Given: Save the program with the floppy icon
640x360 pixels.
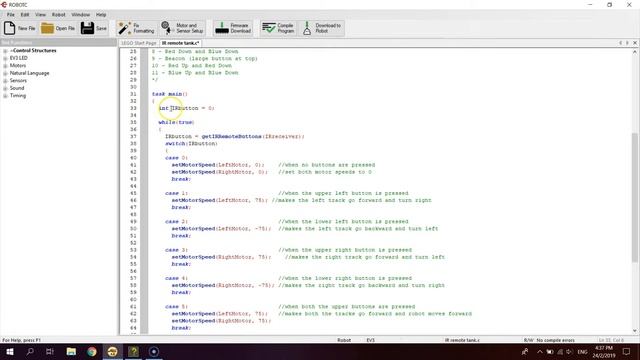Looking at the screenshot, I should click(x=87, y=28).
